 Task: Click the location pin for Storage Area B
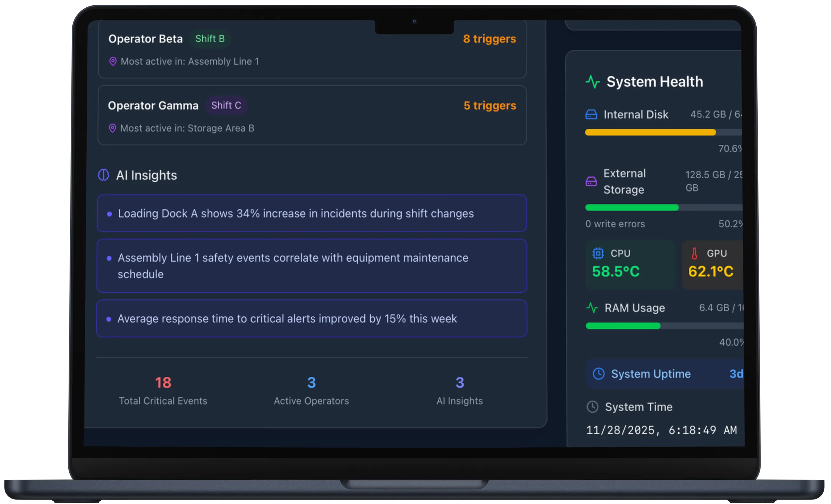tap(113, 128)
